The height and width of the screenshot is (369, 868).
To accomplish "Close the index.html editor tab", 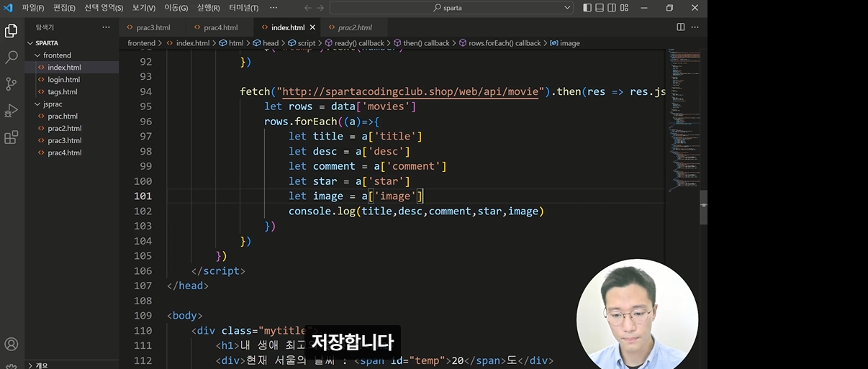I will point(312,27).
